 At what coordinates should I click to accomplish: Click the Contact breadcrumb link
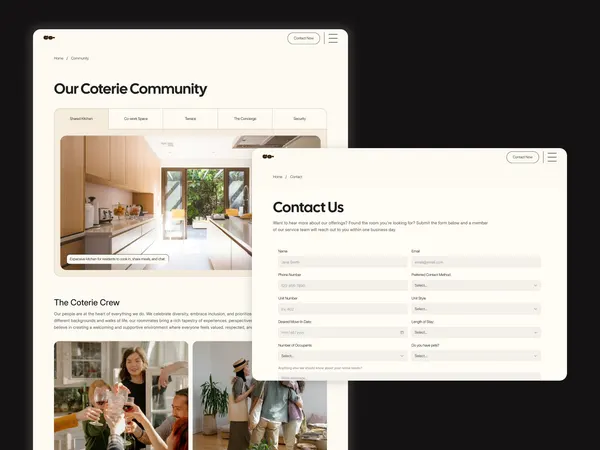coord(296,177)
